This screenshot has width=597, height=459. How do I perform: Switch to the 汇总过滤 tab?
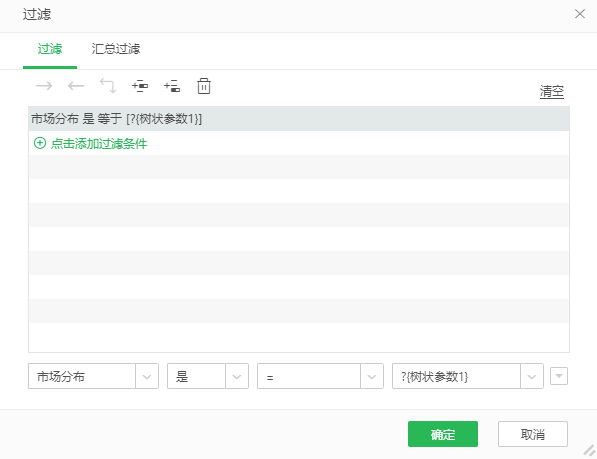(116, 49)
